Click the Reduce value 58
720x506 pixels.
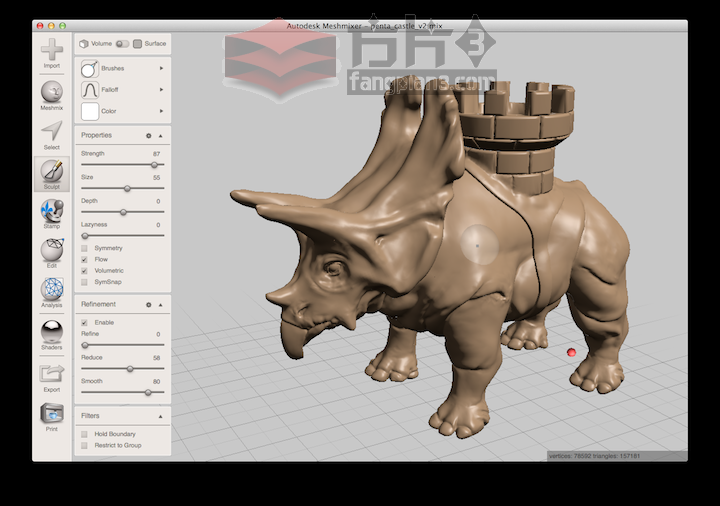click(157, 358)
